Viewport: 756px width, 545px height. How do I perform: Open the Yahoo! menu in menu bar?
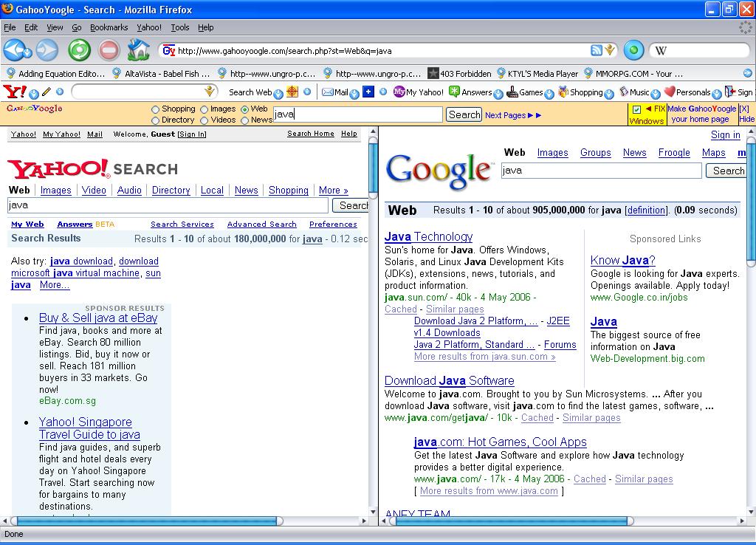click(x=149, y=27)
